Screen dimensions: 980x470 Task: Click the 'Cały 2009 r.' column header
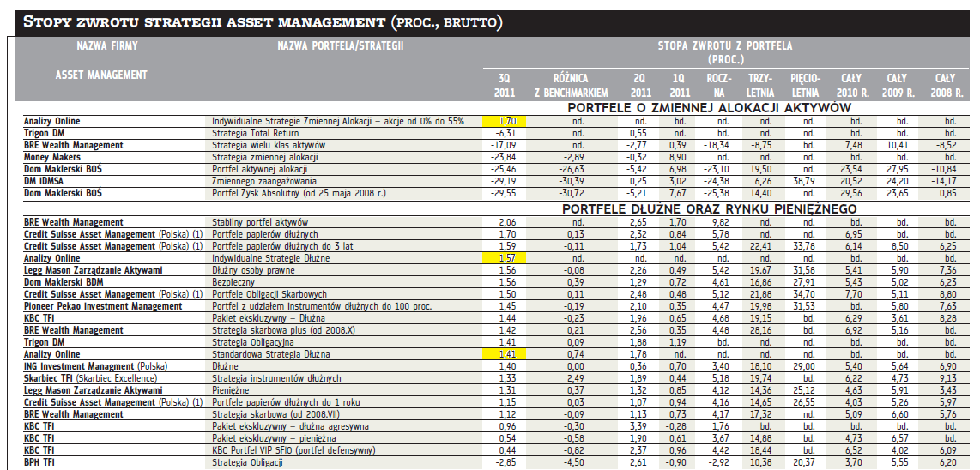point(898,86)
